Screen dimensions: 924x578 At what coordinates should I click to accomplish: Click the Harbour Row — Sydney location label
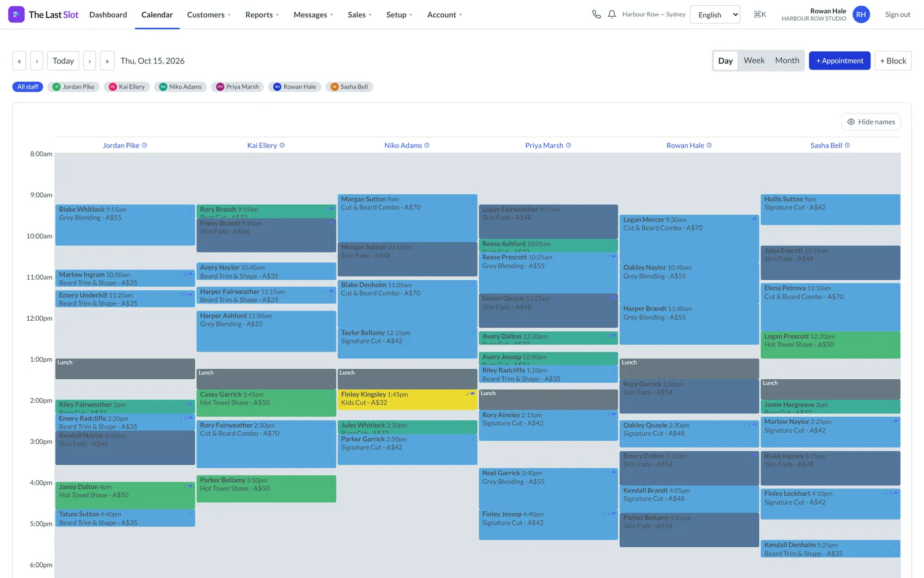point(654,14)
